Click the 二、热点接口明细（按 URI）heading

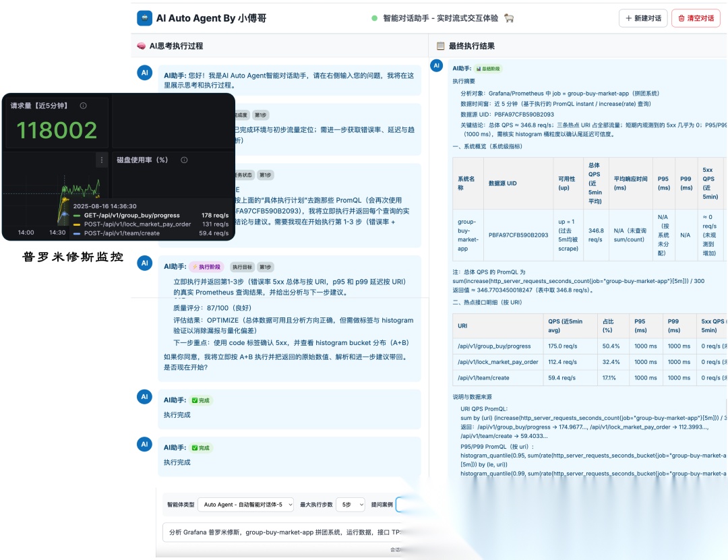click(487, 303)
